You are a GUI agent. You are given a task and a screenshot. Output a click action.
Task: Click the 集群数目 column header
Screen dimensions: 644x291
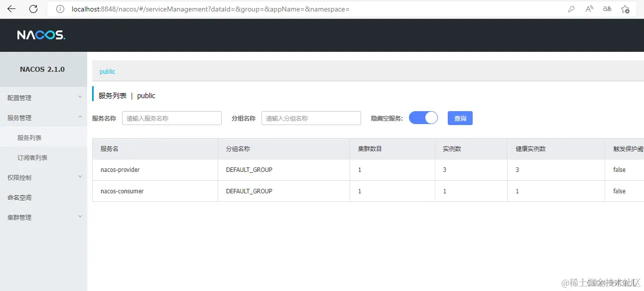370,149
